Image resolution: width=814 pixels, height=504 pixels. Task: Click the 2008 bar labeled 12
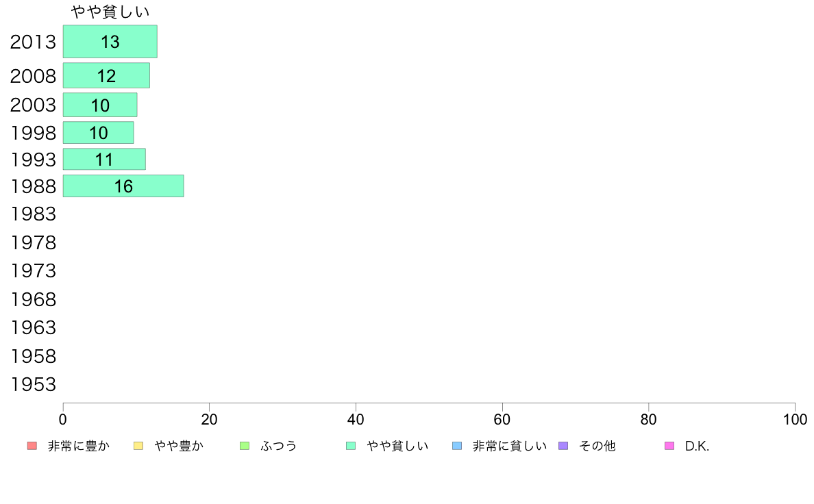tap(106, 76)
